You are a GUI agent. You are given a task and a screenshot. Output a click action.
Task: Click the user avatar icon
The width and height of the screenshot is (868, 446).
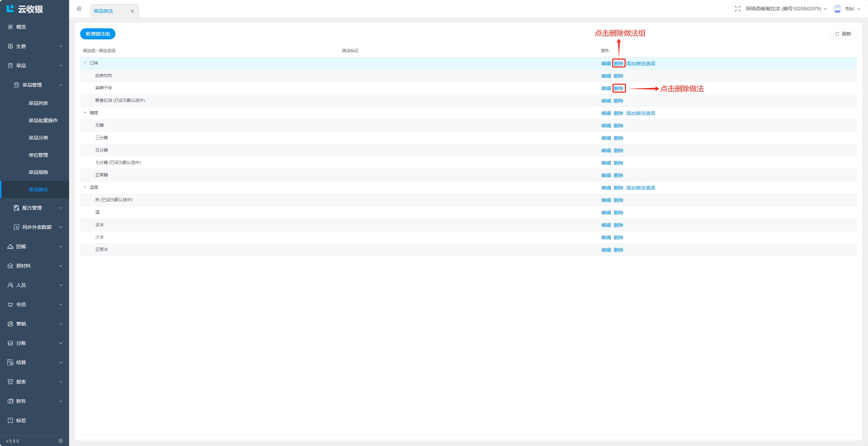click(x=837, y=9)
